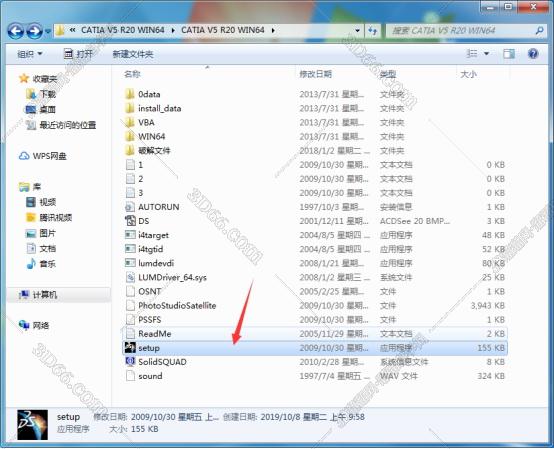Click the Back navigation arrow
This screenshot has width=554, height=449.
coord(16,31)
